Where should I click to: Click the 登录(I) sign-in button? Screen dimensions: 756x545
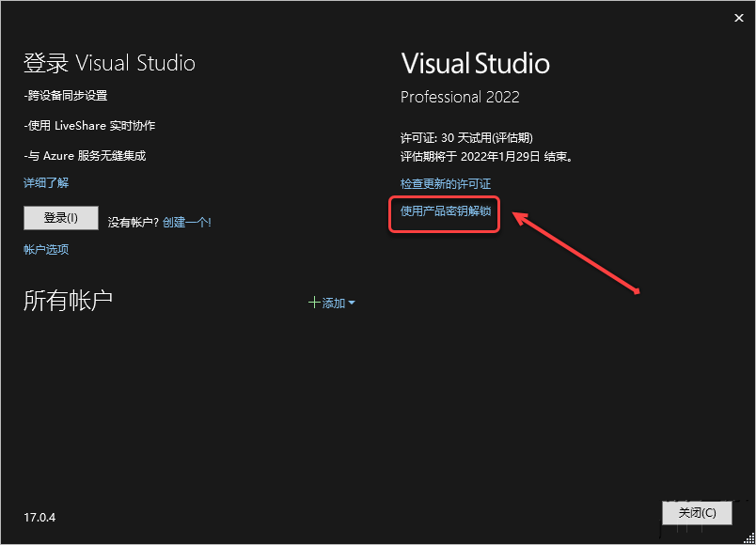coord(61,218)
